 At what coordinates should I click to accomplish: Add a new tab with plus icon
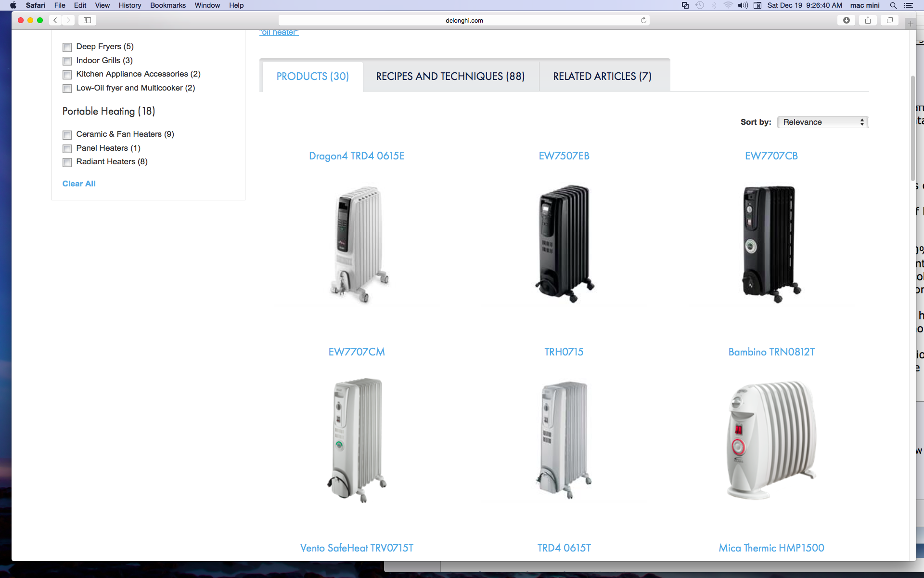click(910, 24)
